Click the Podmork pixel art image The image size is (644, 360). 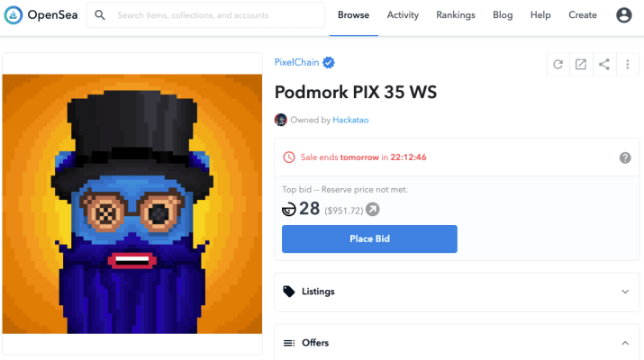coord(132,203)
